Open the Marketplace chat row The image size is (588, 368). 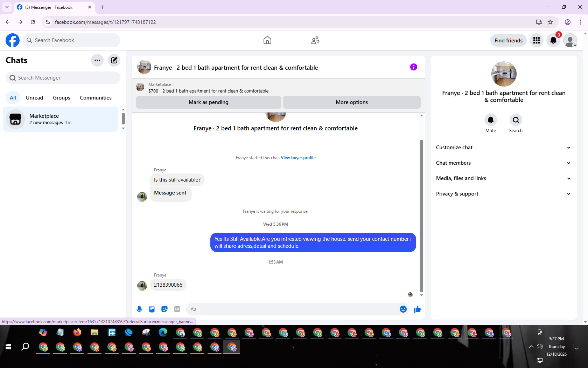click(60, 119)
